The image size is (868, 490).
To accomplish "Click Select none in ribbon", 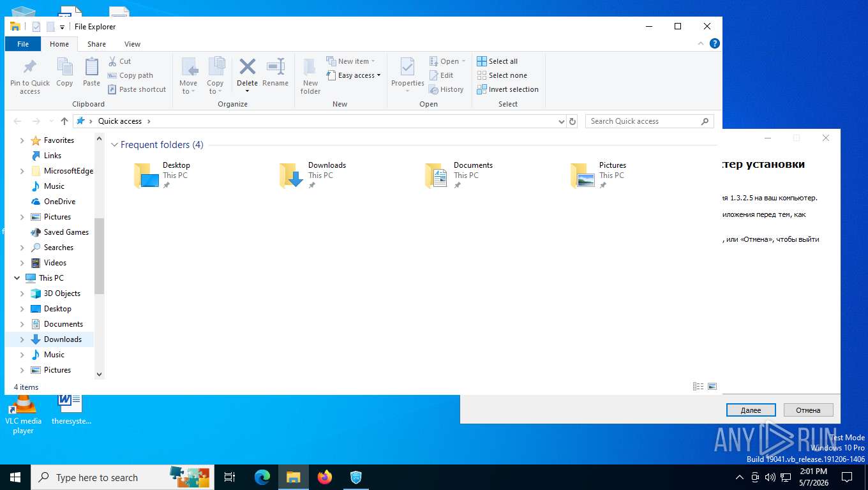I will (x=502, y=75).
